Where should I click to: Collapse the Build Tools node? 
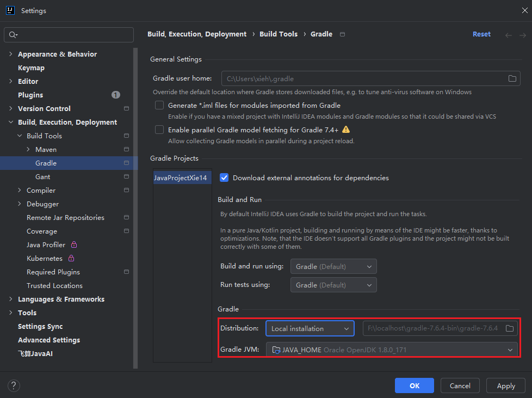tap(20, 136)
